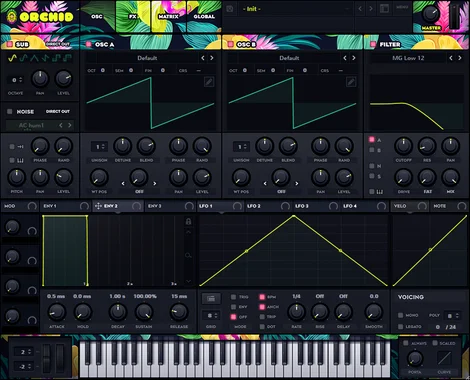Click the VELO modulation amount ring
The image size is (470, 380).
422,206
